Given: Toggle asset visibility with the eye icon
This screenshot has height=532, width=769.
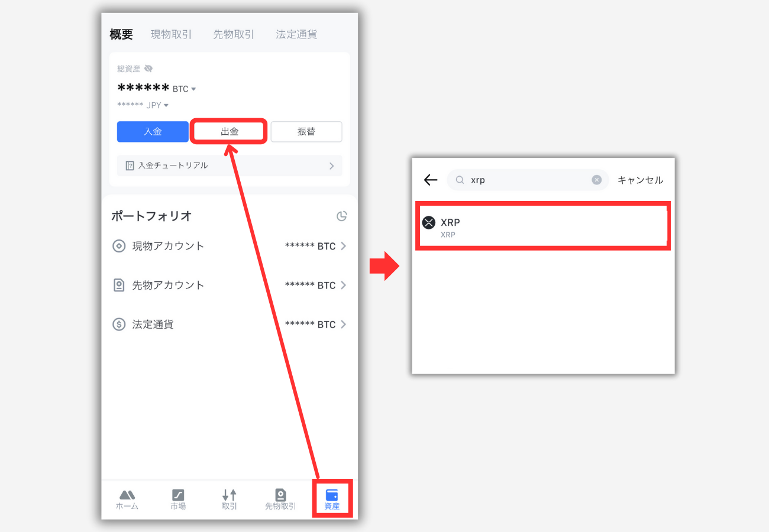Looking at the screenshot, I should coord(148,68).
